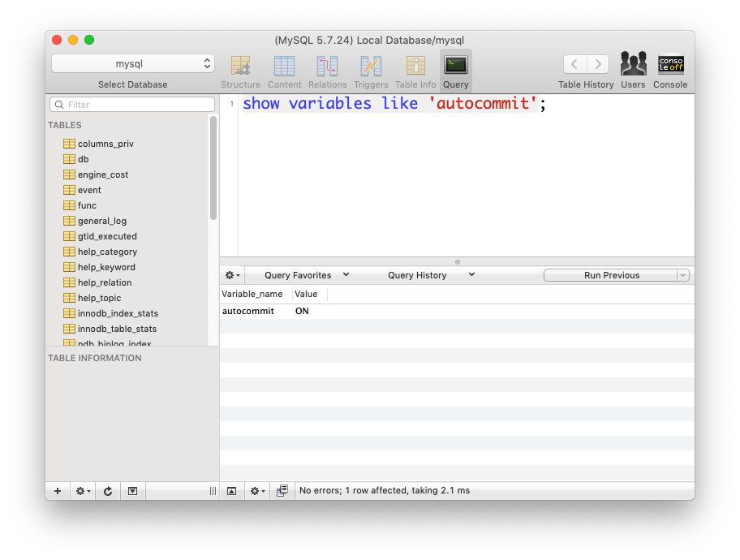Click the table Filter search field

[x=132, y=105]
